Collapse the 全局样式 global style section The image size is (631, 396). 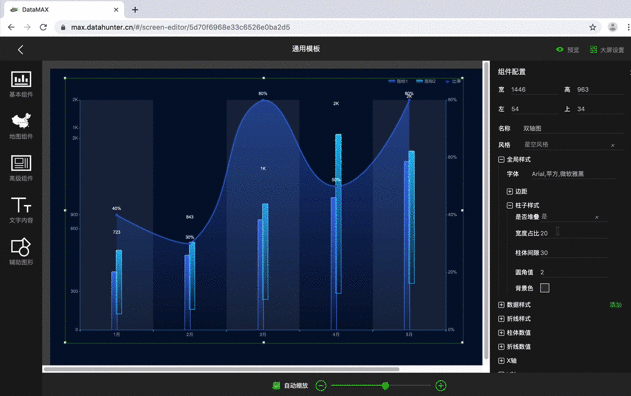coord(501,160)
